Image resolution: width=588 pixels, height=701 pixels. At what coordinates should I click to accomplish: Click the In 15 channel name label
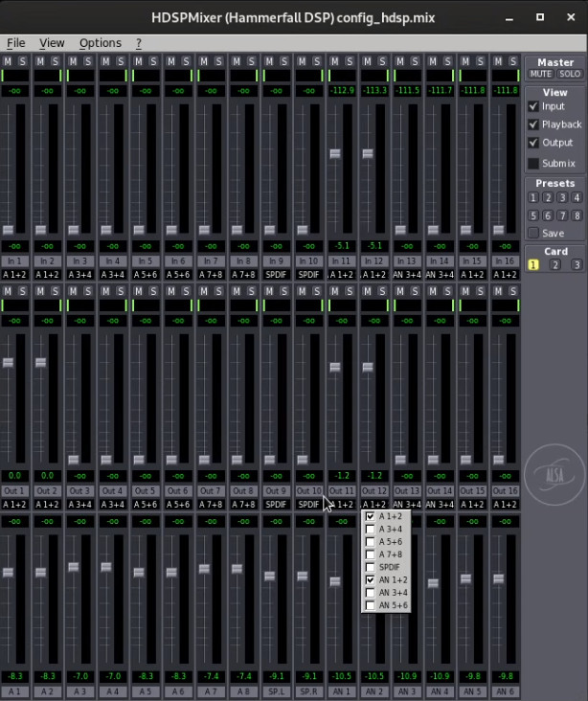tap(472, 260)
